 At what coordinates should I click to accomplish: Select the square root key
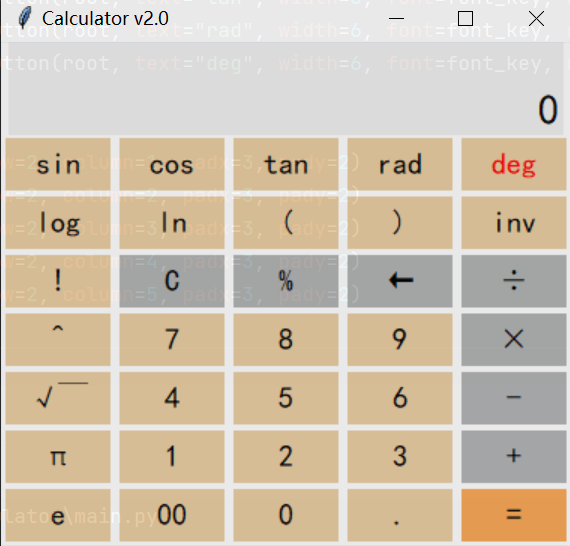[58, 398]
